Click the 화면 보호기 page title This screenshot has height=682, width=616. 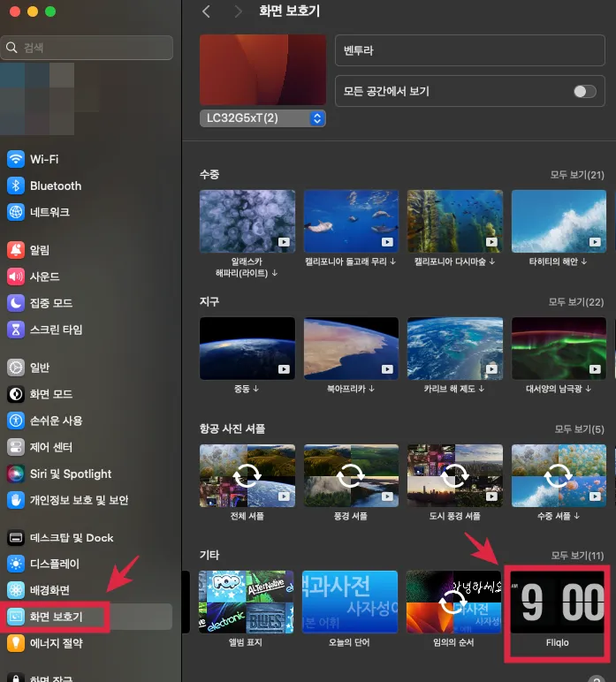(290, 11)
